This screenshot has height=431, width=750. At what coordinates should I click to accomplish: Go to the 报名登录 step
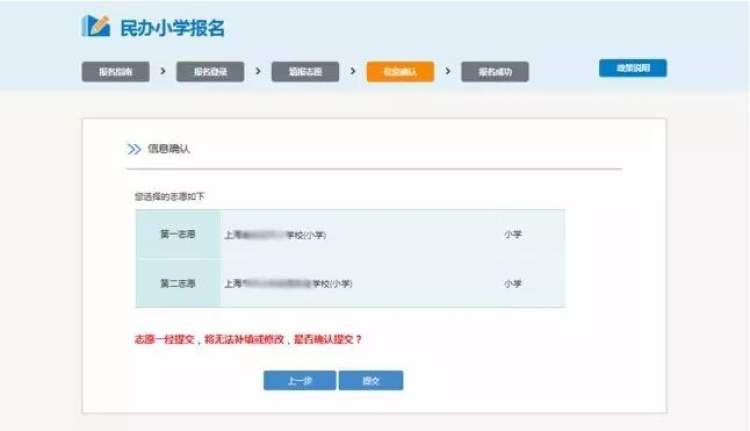[x=210, y=72]
